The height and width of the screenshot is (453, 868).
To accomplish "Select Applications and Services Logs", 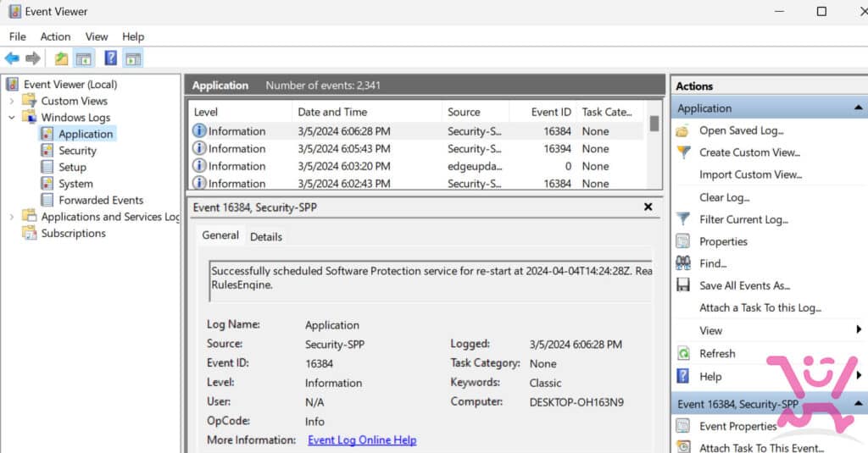I will pyautogui.click(x=110, y=217).
